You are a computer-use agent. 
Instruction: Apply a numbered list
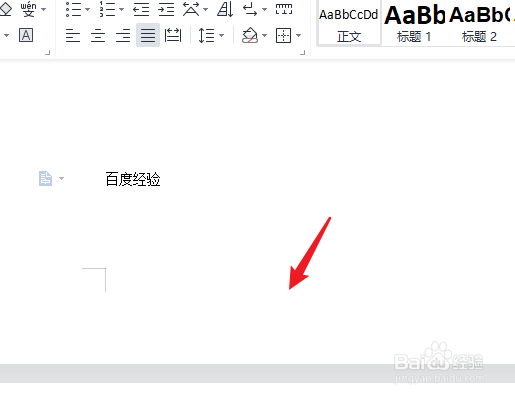pos(107,9)
